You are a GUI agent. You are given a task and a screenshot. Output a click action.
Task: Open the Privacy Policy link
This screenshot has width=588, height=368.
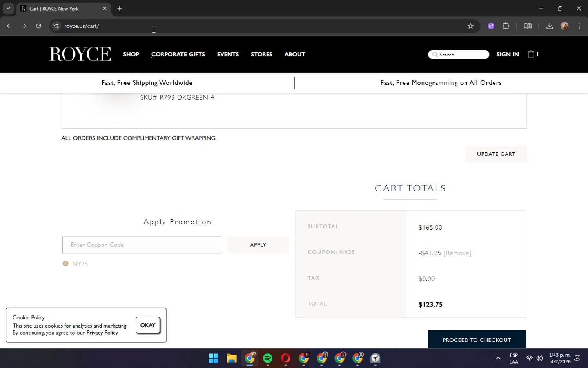[102, 333]
